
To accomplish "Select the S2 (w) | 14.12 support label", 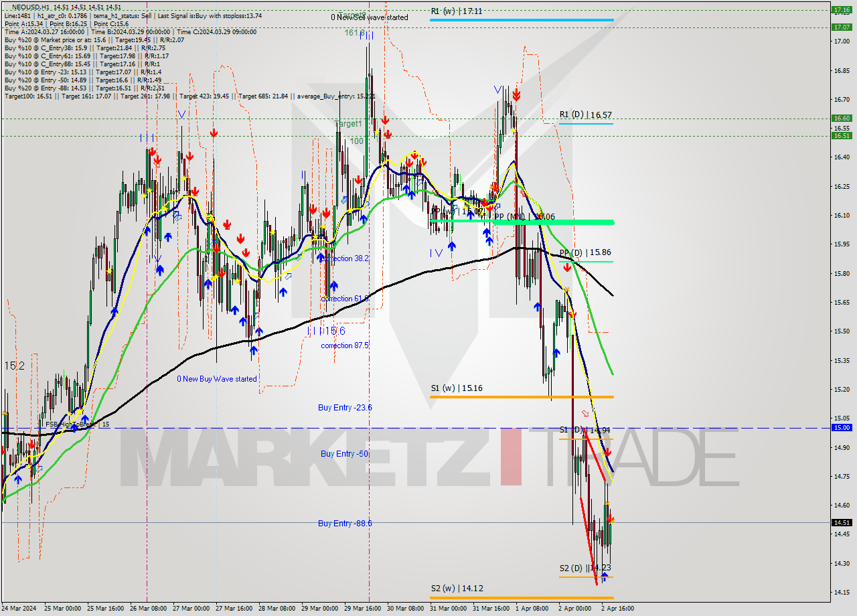I will coord(456,589).
